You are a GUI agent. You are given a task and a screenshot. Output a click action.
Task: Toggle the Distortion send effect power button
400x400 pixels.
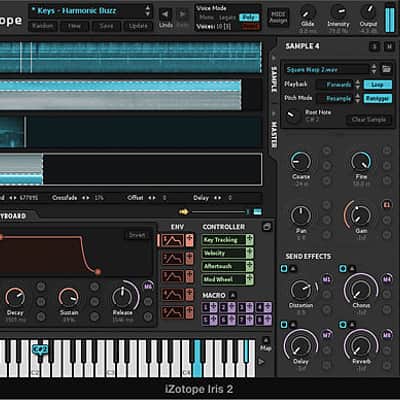click(x=284, y=268)
